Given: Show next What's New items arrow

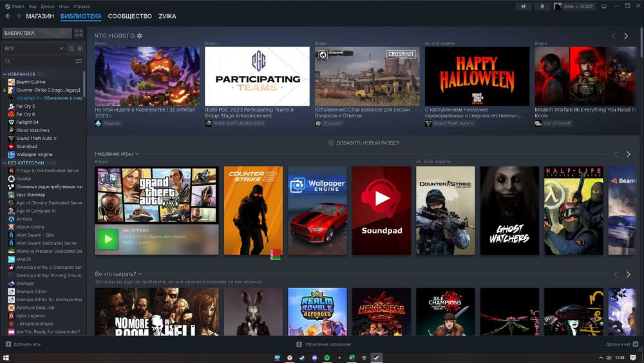Looking at the screenshot, I should coord(626,36).
